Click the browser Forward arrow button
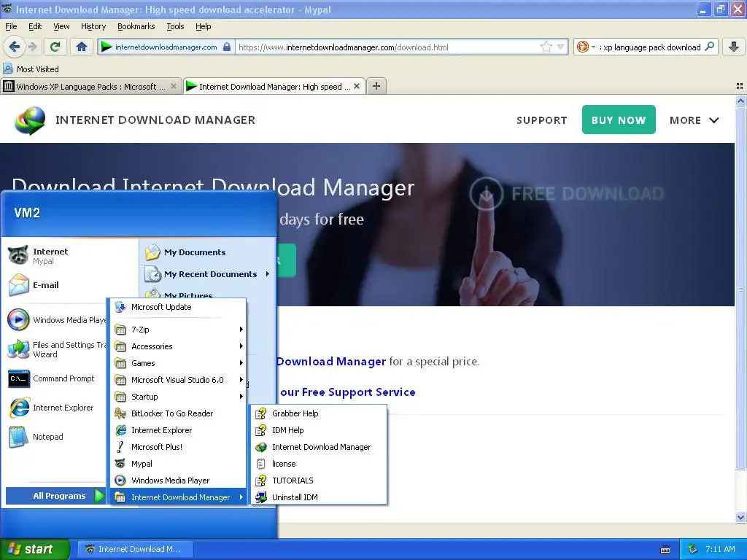 (x=32, y=47)
